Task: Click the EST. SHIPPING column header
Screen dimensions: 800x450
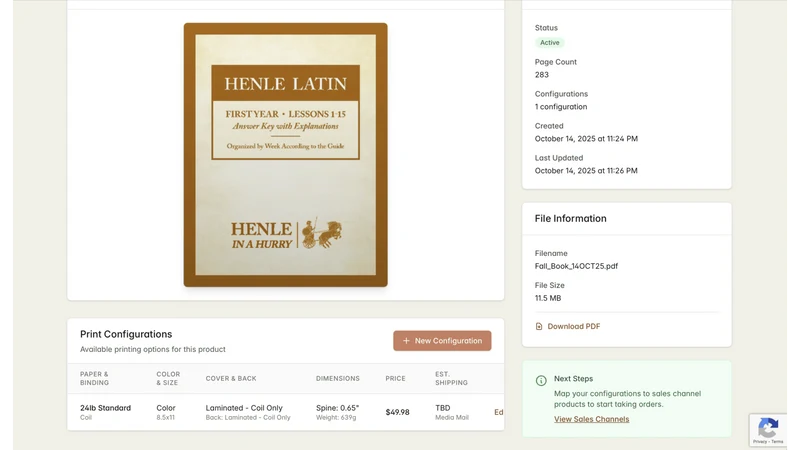Action: [451, 379]
